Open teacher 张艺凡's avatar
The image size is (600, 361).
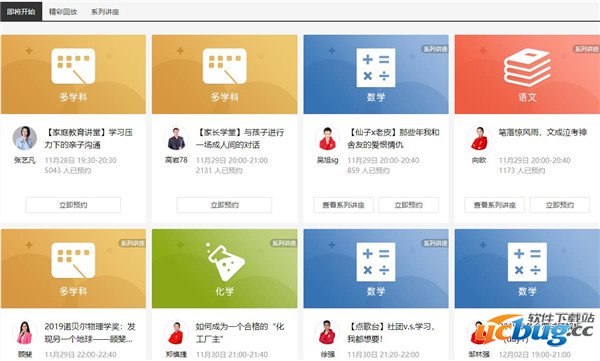click(x=25, y=138)
